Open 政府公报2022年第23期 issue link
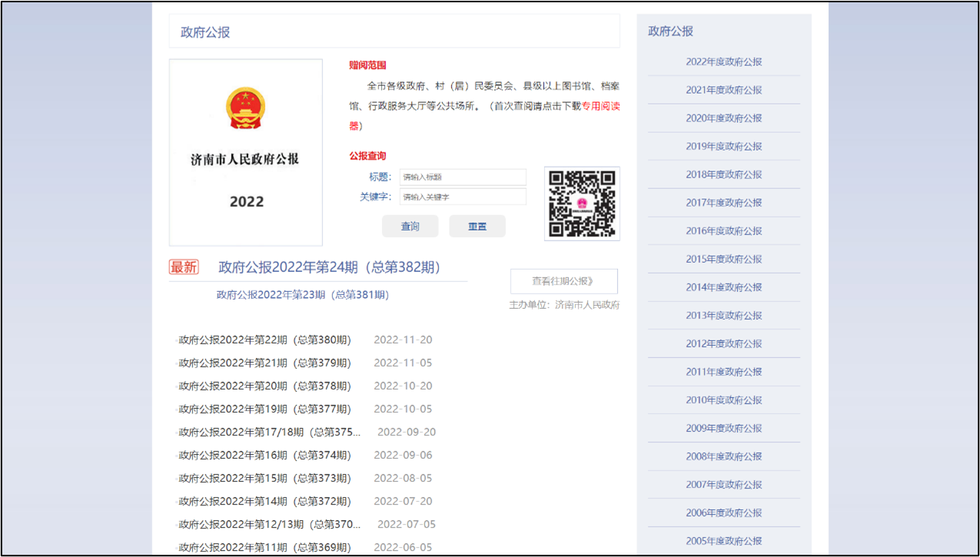980x557 pixels. tap(303, 295)
